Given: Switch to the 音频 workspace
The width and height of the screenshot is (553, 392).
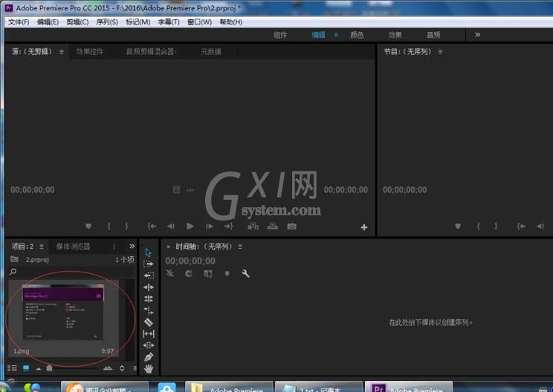Looking at the screenshot, I should coord(433,35).
